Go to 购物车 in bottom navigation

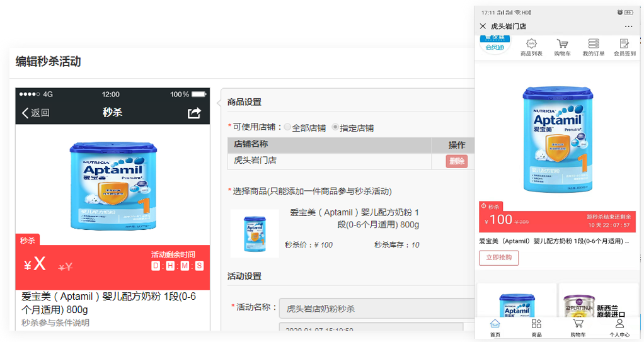point(578,328)
